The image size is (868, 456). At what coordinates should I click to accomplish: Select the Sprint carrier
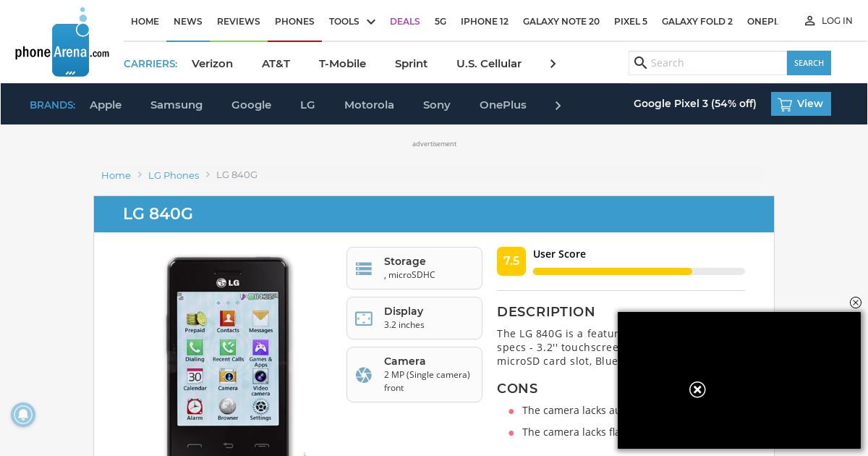click(x=411, y=64)
